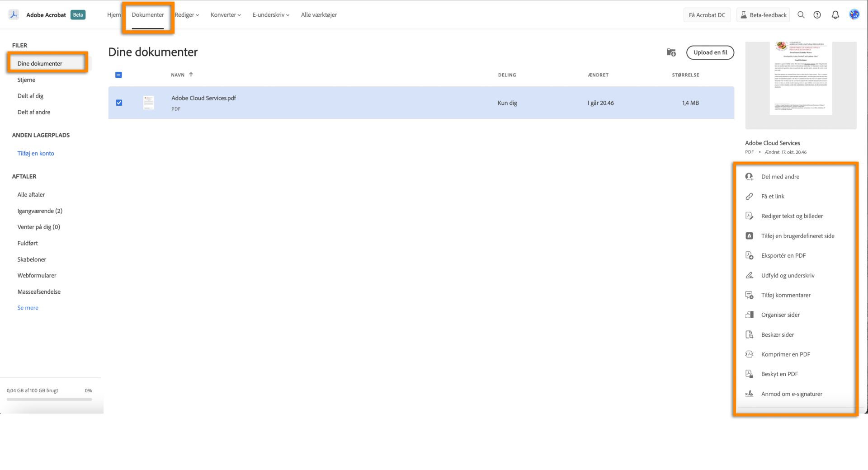Viewport: 868px width, 470px height.
Task: Sort by the ÆNDRET column header
Action: click(598, 75)
